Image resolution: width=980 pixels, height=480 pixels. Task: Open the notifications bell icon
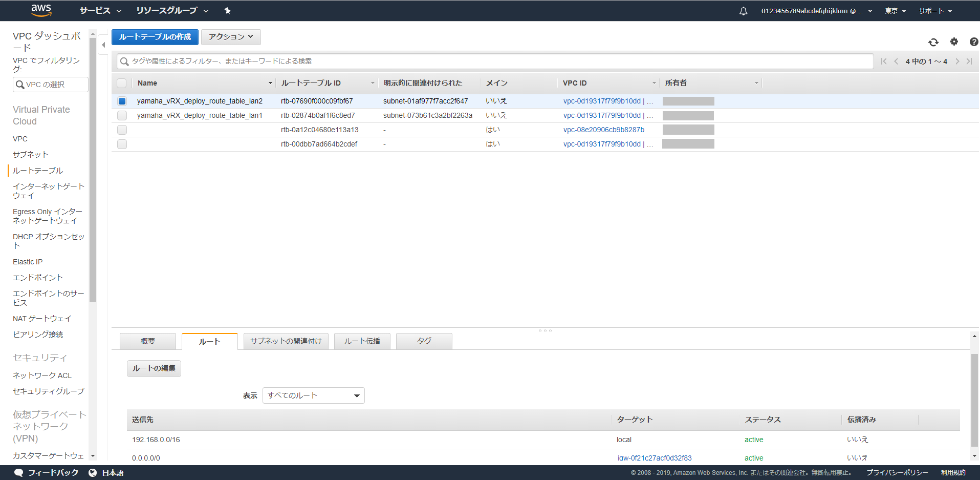(743, 11)
